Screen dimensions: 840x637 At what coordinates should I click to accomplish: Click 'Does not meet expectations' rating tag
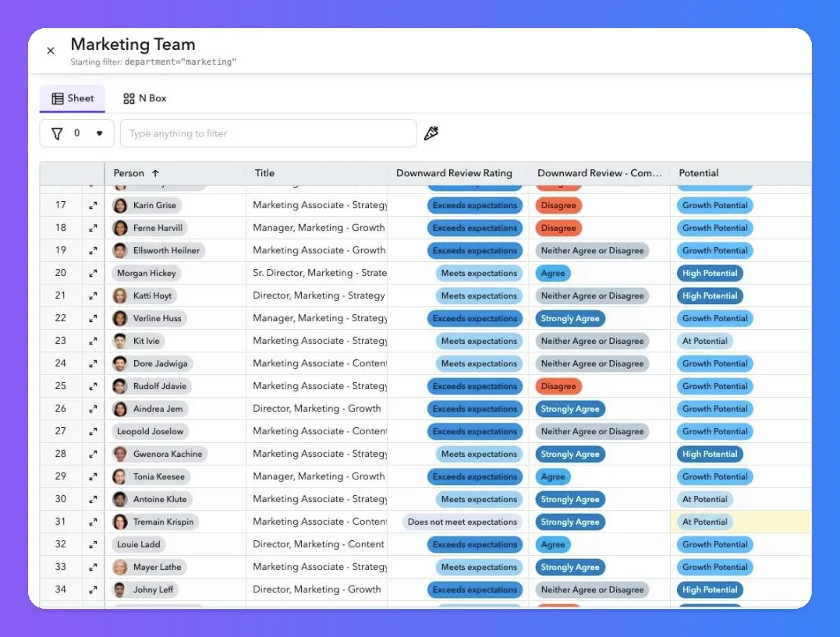coord(463,522)
